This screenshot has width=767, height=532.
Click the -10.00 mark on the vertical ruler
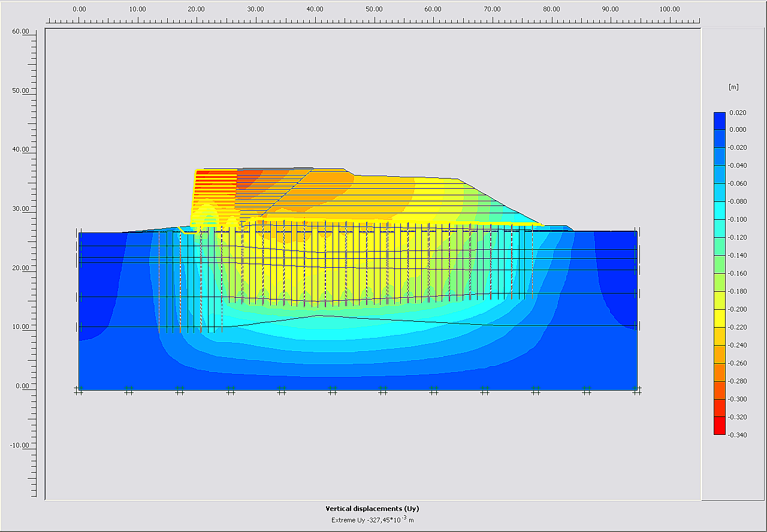(x=20, y=445)
